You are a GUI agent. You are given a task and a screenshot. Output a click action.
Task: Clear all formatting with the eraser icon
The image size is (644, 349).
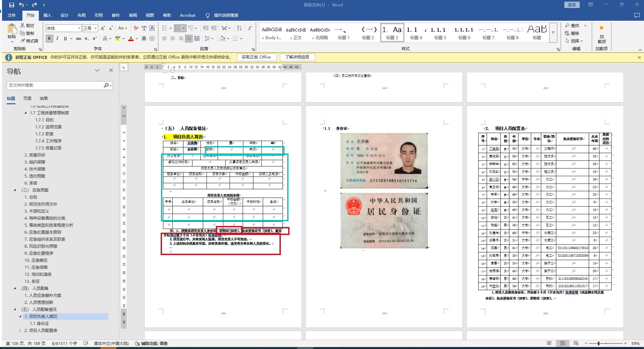click(x=136, y=28)
